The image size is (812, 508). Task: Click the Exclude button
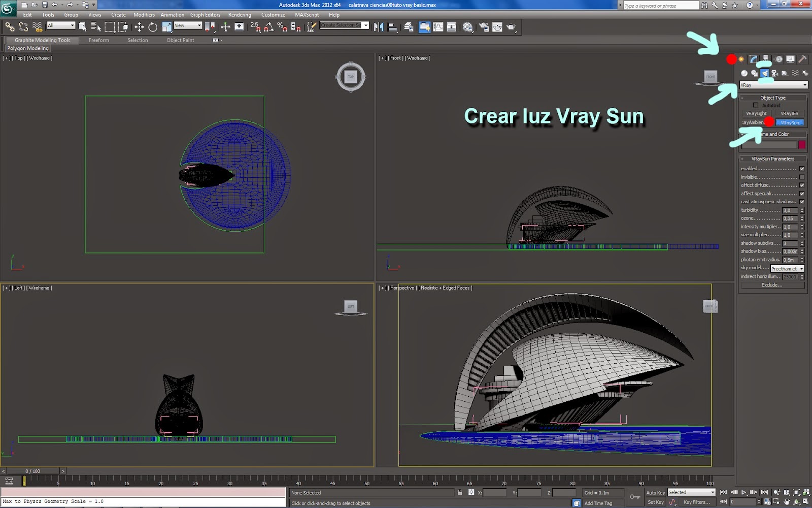[x=772, y=285]
